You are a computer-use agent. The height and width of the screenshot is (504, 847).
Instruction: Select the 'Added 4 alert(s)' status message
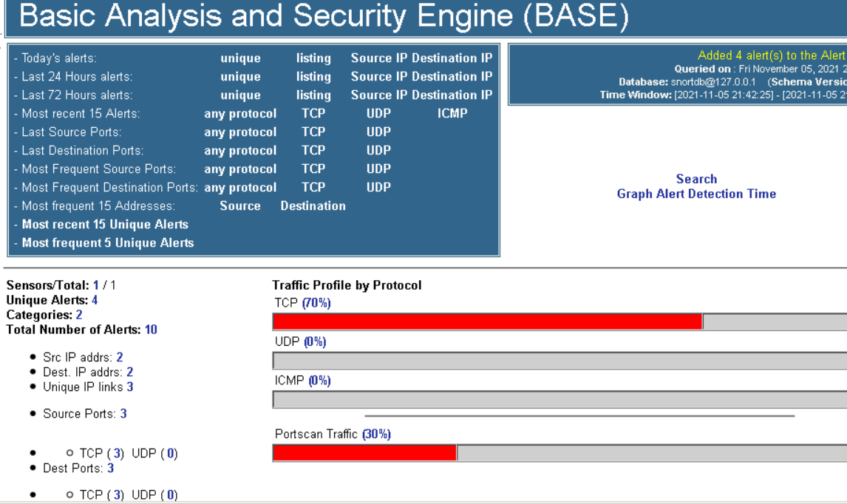772,55
